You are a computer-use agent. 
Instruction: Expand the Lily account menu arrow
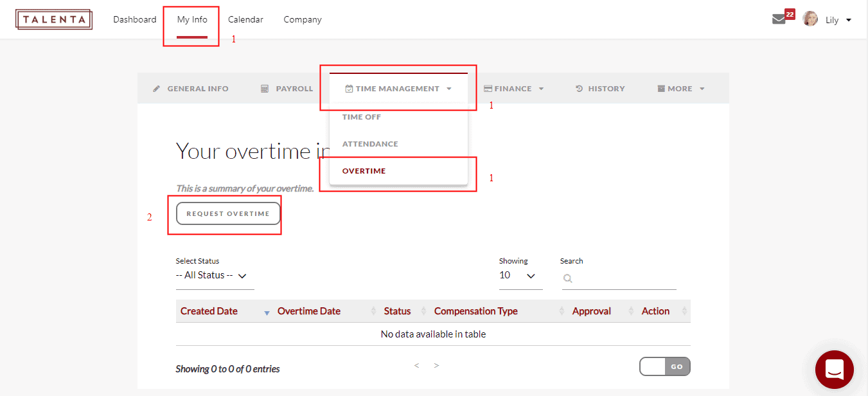click(x=849, y=20)
